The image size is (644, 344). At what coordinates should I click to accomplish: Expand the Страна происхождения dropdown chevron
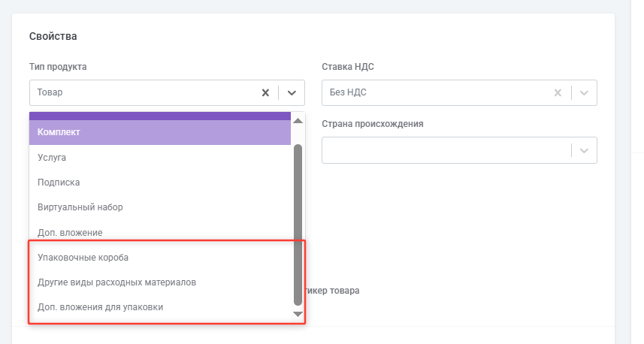tap(585, 150)
